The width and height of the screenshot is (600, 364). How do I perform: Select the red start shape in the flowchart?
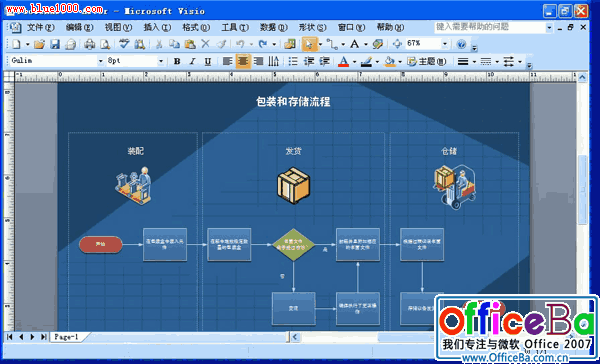click(101, 244)
